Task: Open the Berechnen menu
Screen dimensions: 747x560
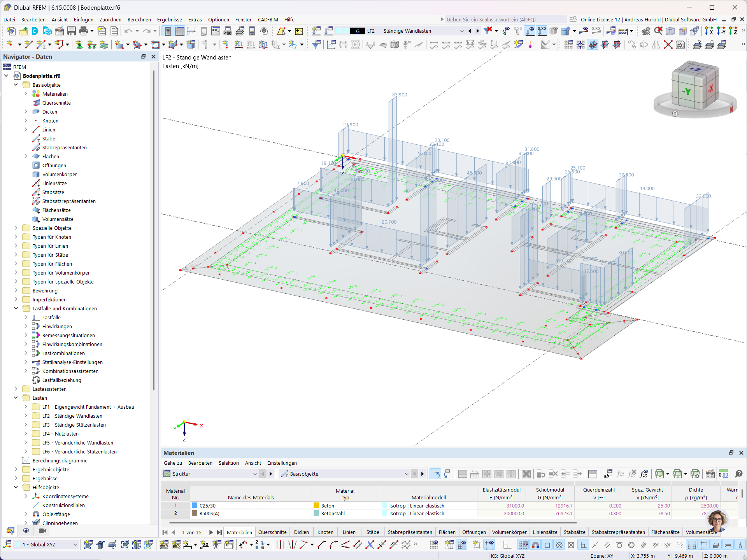Action: (x=139, y=19)
